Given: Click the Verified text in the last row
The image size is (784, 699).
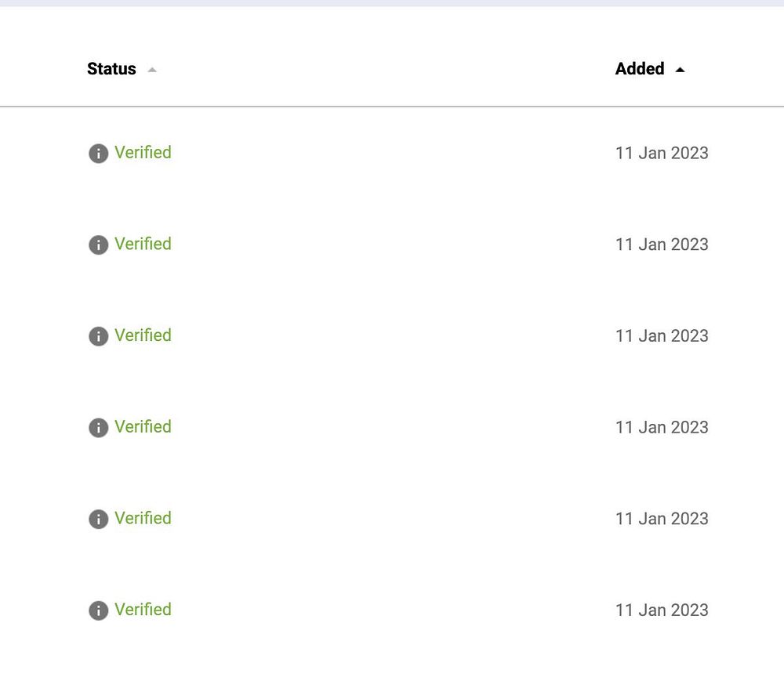Looking at the screenshot, I should tap(143, 610).
